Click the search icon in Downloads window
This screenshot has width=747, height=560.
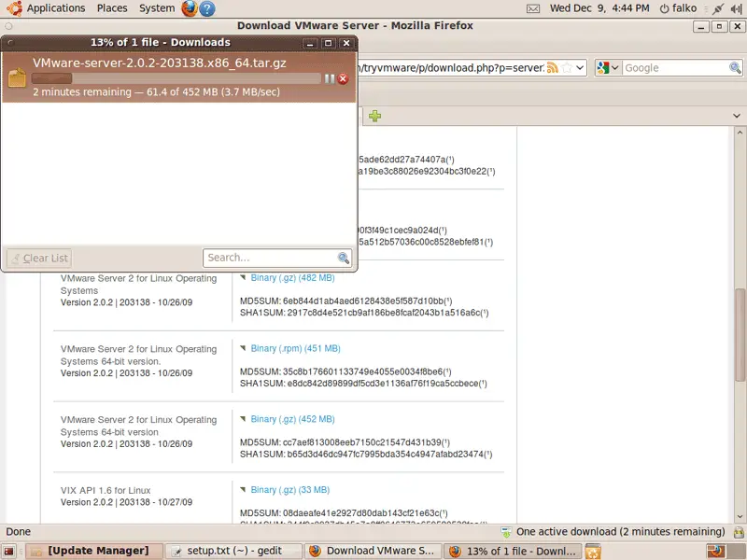pos(344,258)
